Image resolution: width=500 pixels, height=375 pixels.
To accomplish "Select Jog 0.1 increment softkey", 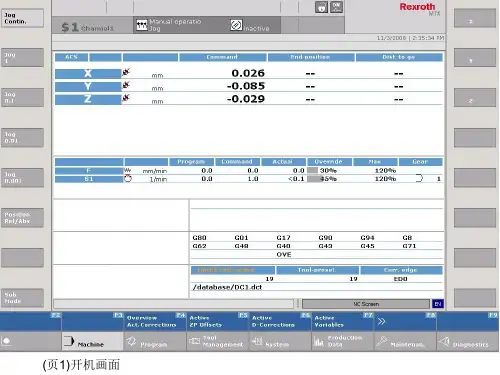I will [22, 98].
